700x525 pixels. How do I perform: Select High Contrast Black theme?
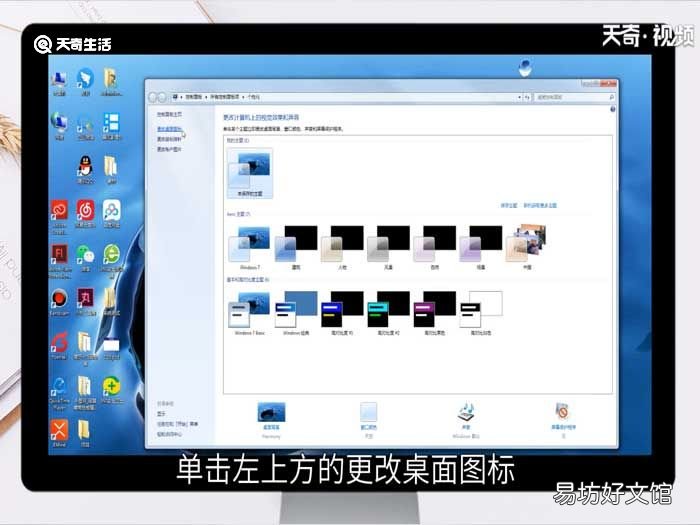coord(435,313)
